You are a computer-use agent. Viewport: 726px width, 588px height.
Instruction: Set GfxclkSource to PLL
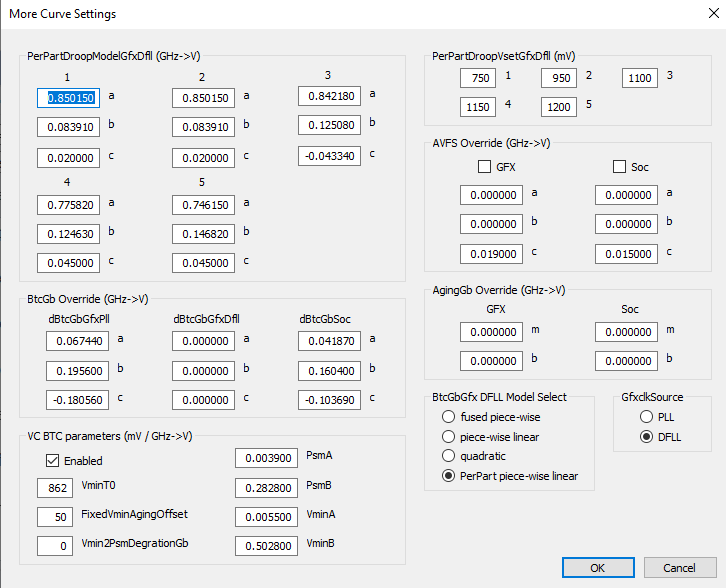point(646,416)
